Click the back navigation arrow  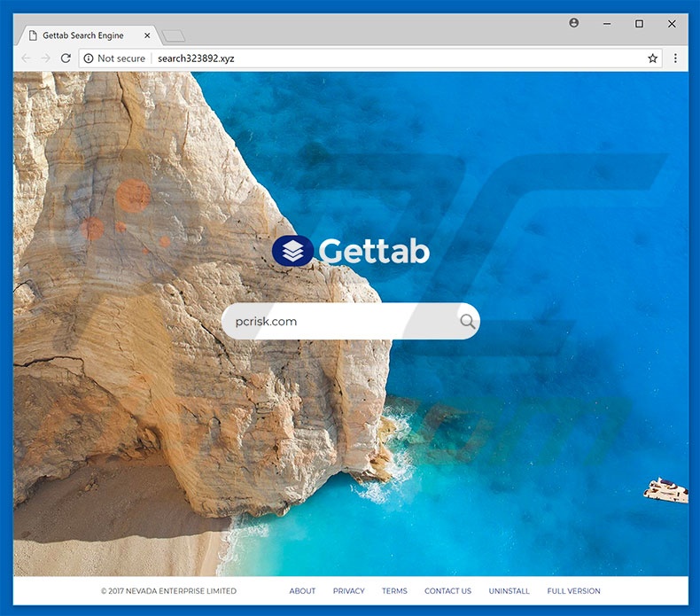(x=27, y=58)
